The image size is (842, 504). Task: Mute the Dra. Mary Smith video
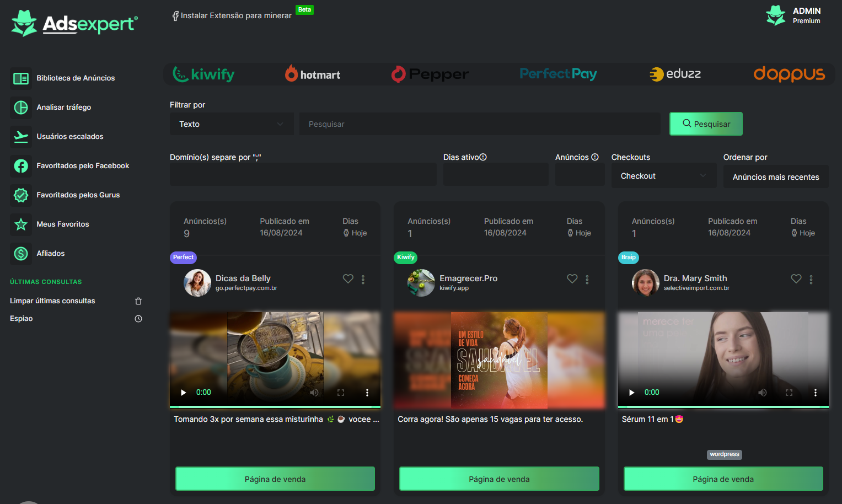click(x=763, y=393)
